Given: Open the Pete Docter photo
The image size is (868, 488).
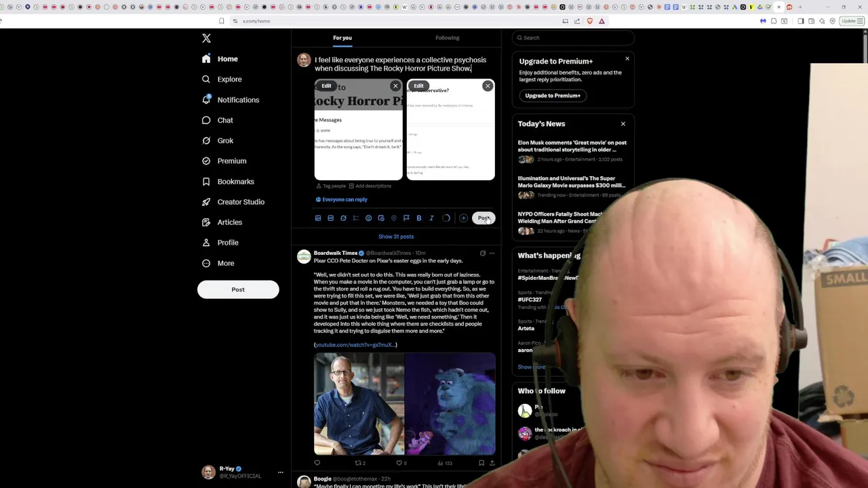Looking at the screenshot, I should pos(359,404).
